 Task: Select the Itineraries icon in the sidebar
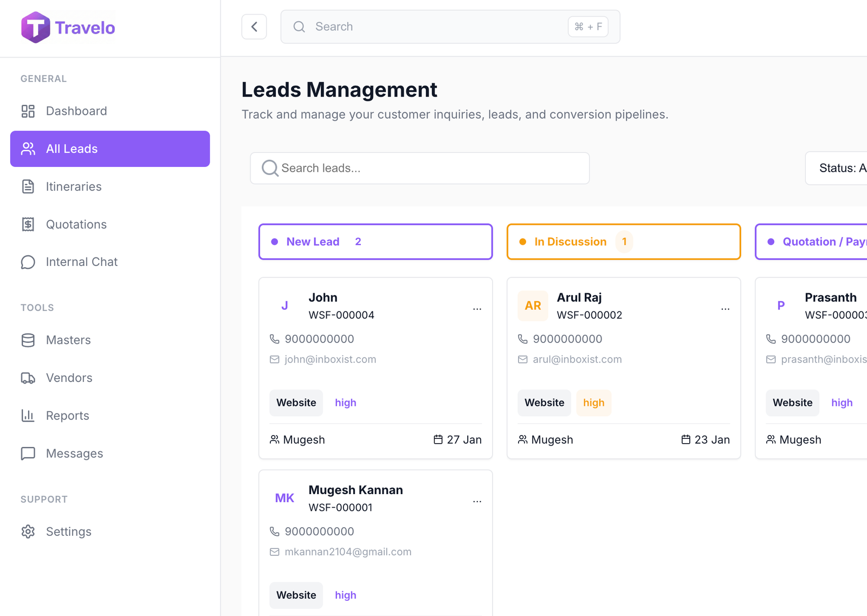[x=28, y=186]
